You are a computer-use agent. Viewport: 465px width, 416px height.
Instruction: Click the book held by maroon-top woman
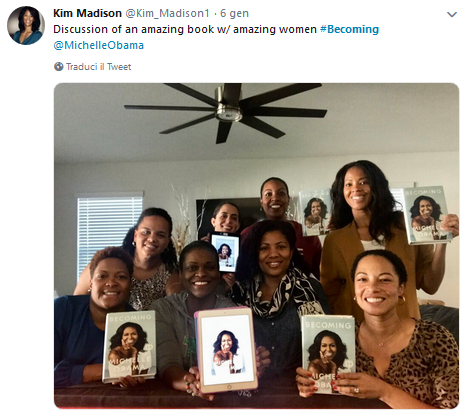315,212
